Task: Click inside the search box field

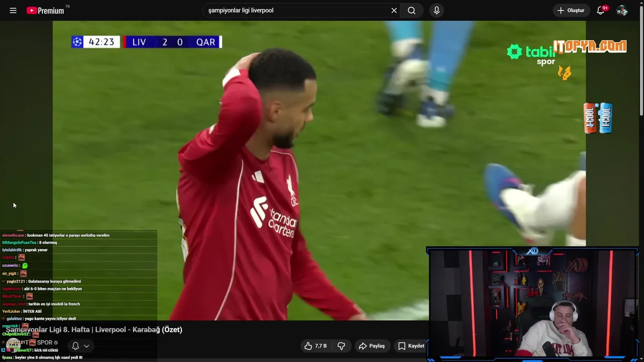Action: coord(297,11)
